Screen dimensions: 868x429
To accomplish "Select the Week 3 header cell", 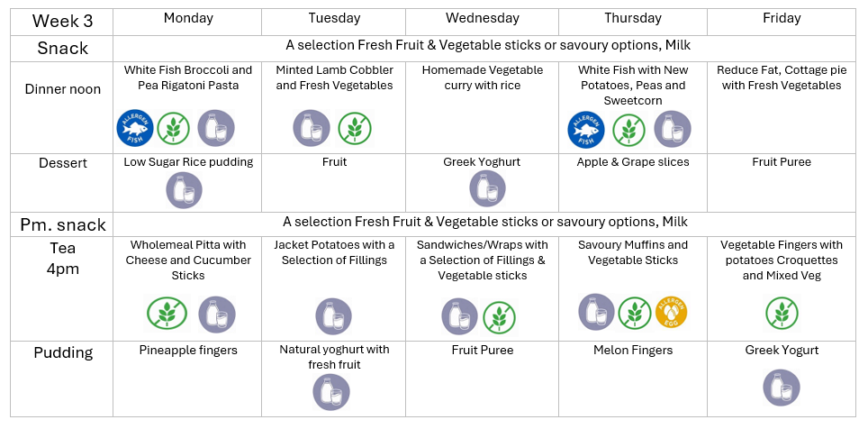I will coord(61,20).
